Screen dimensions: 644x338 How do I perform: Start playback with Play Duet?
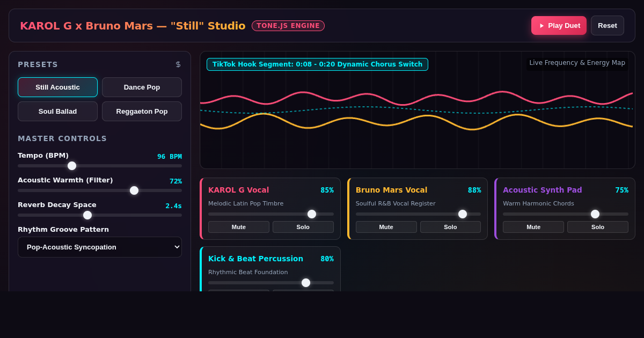pos(559,25)
